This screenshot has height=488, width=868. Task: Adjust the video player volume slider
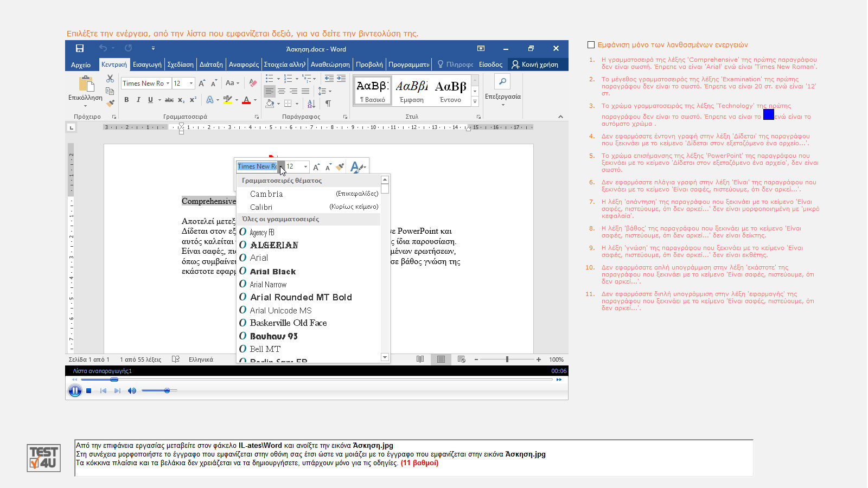[159, 390]
